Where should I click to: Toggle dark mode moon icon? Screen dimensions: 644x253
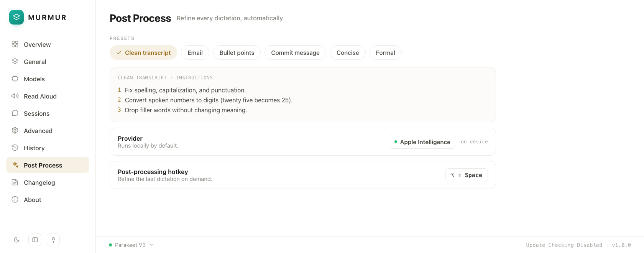16,240
